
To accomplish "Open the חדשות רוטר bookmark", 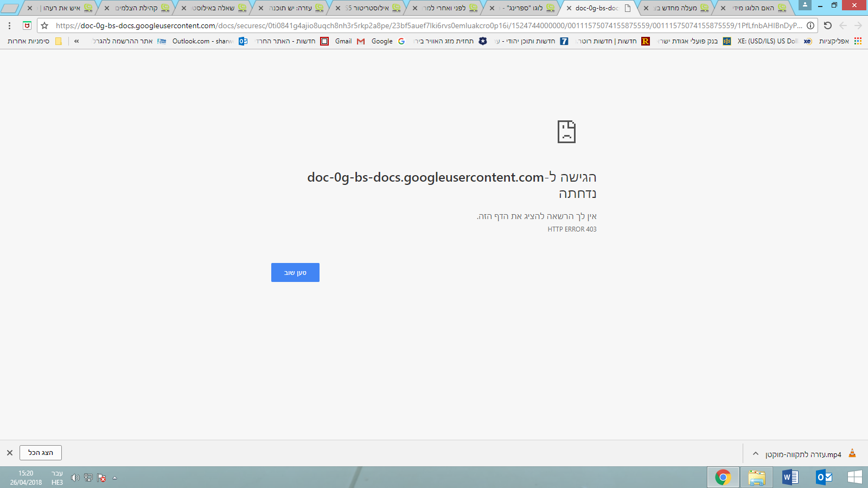I will click(x=613, y=41).
